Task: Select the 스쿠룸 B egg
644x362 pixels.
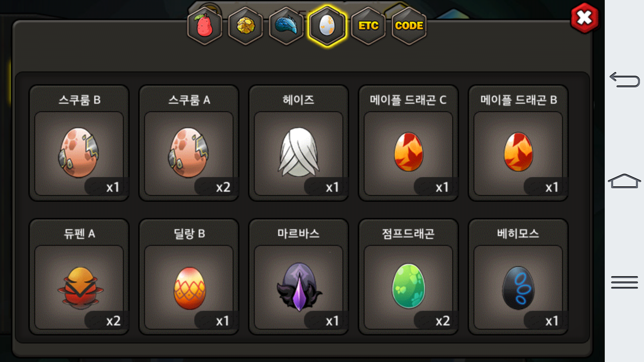Action: 79,143
